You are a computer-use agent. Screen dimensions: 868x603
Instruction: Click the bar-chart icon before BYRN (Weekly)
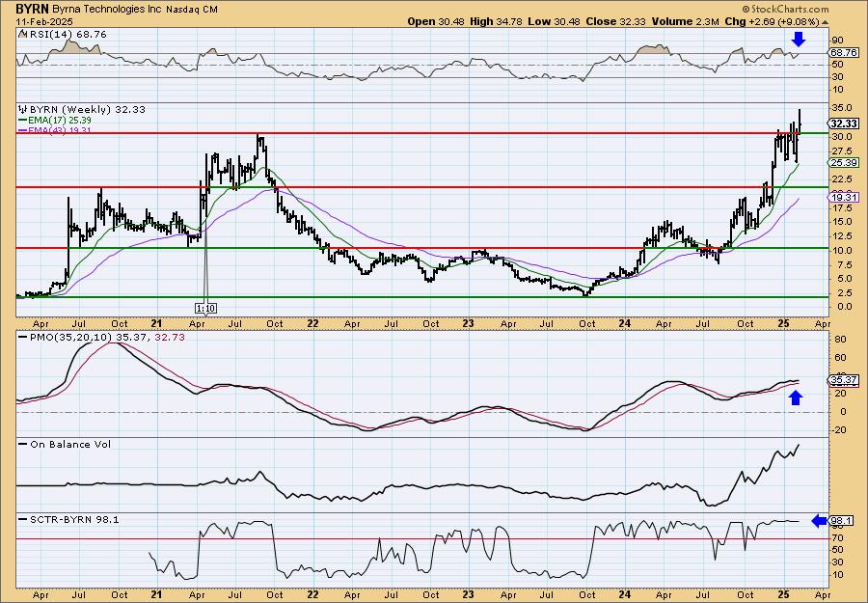(23, 109)
